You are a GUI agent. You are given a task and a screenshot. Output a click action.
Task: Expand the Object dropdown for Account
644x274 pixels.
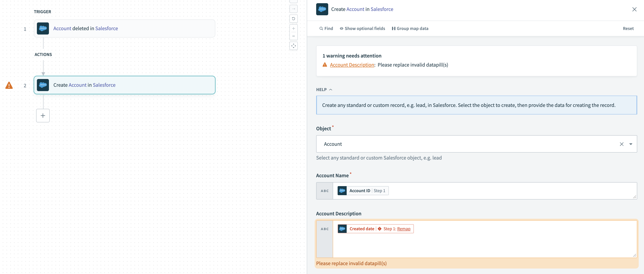point(631,144)
